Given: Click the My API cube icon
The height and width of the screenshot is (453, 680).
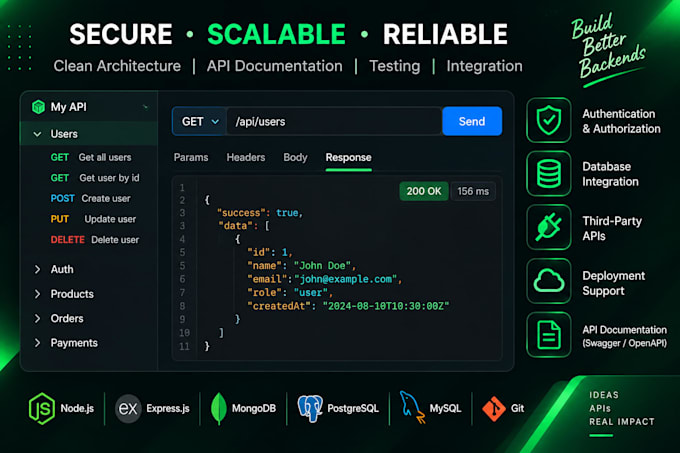Looking at the screenshot, I should click(x=38, y=107).
